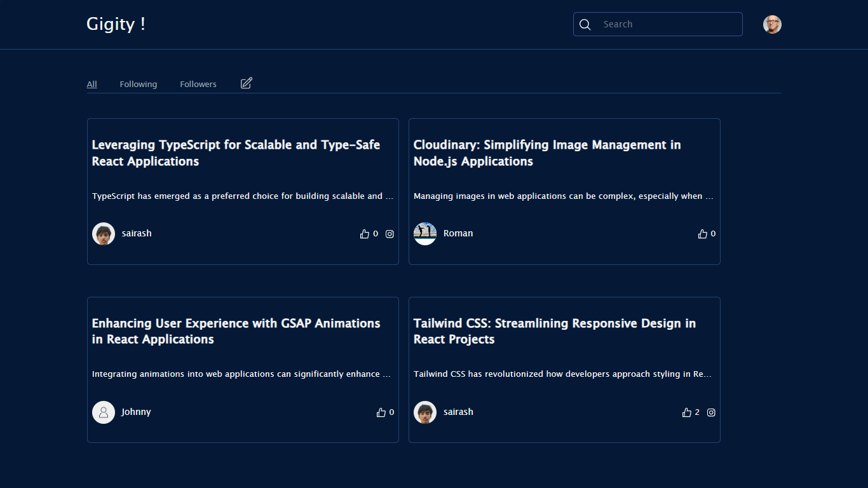Click the search magnifier icon
Image resolution: width=868 pixels, height=488 pixels.
pos(585,24)
